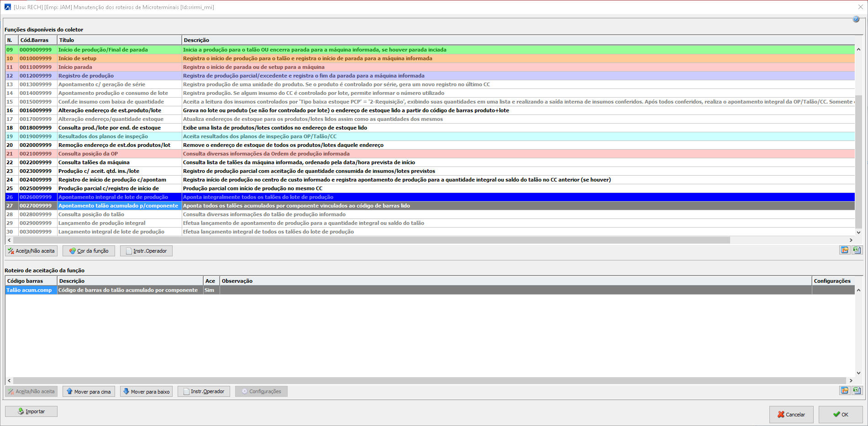Export acceptance script grid to Excel icon
Screen dimensions: 868x426
coord(857,390)
